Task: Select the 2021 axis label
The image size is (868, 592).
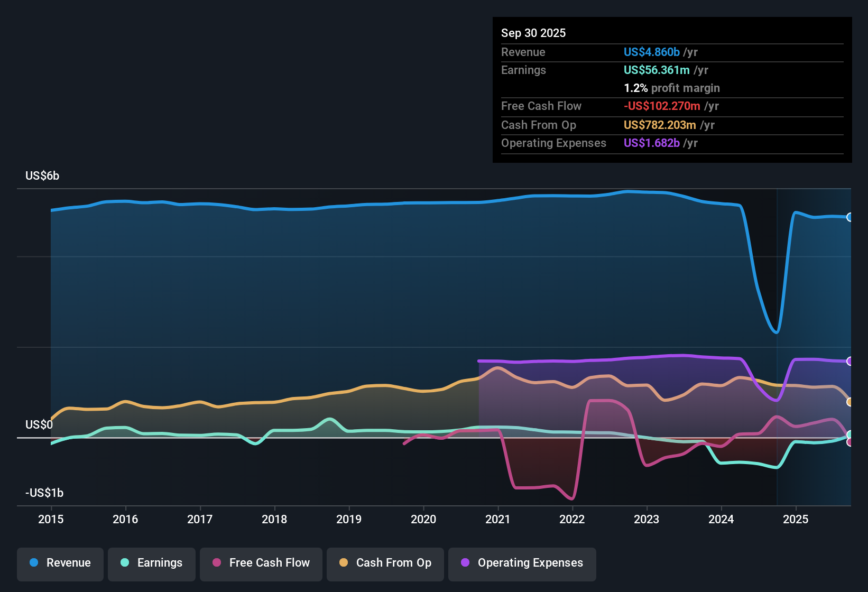Action: [498, 520]
